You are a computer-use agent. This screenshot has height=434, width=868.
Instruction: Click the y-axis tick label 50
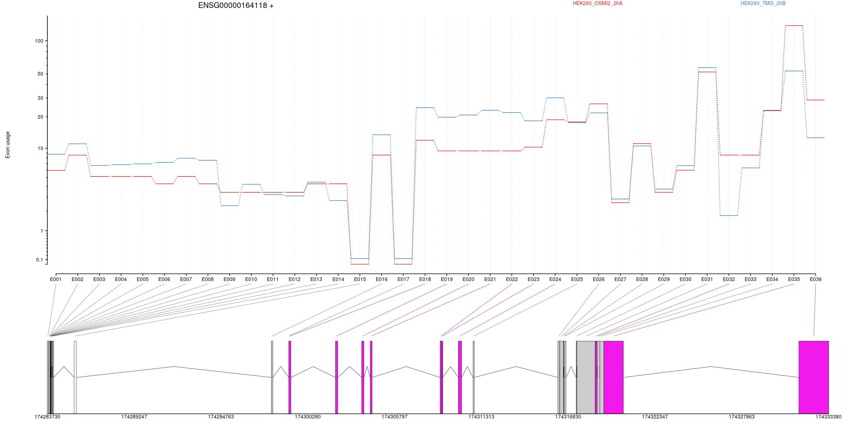(41, 74)
